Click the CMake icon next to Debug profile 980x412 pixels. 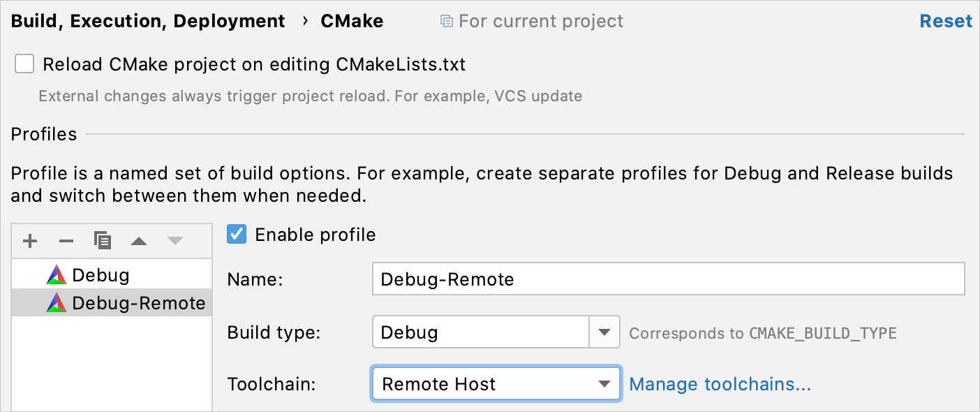pos(55,274)
